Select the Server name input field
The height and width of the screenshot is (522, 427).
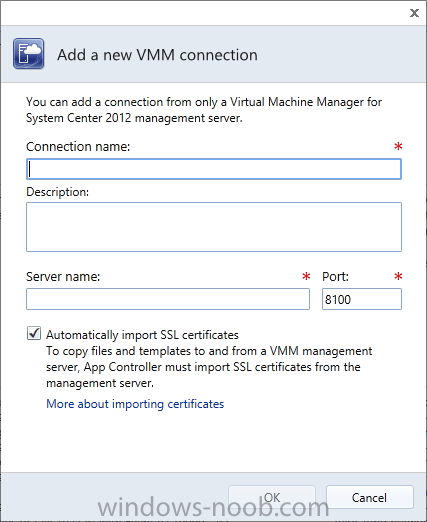168,299
